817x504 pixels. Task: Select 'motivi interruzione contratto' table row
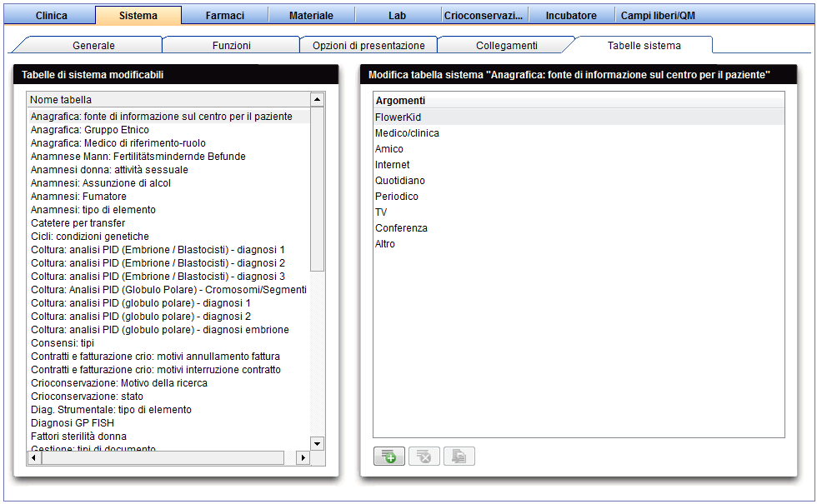(x=168, y=370)
